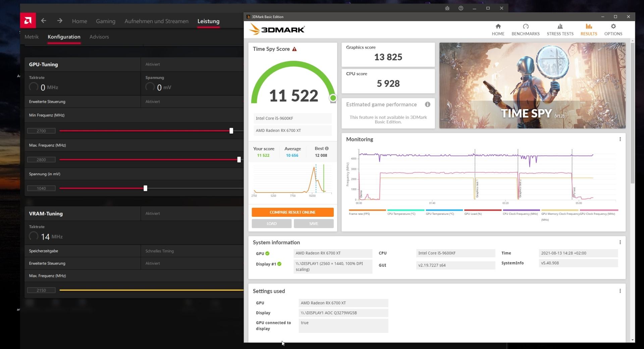
Task: Open System information three-dot menu
Action: [x=620, y=242]
